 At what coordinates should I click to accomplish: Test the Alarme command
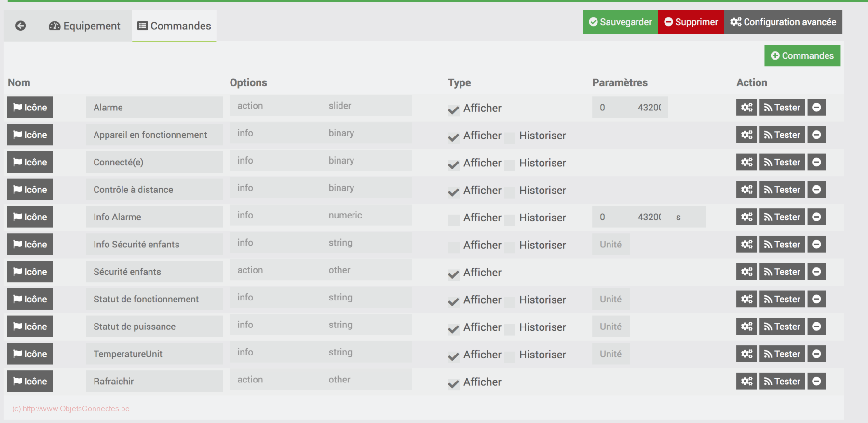[782, 107]
